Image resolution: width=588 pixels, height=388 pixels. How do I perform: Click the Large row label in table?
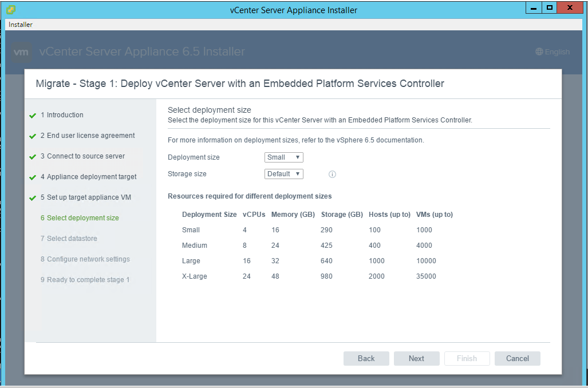click(x=191, y=260)
